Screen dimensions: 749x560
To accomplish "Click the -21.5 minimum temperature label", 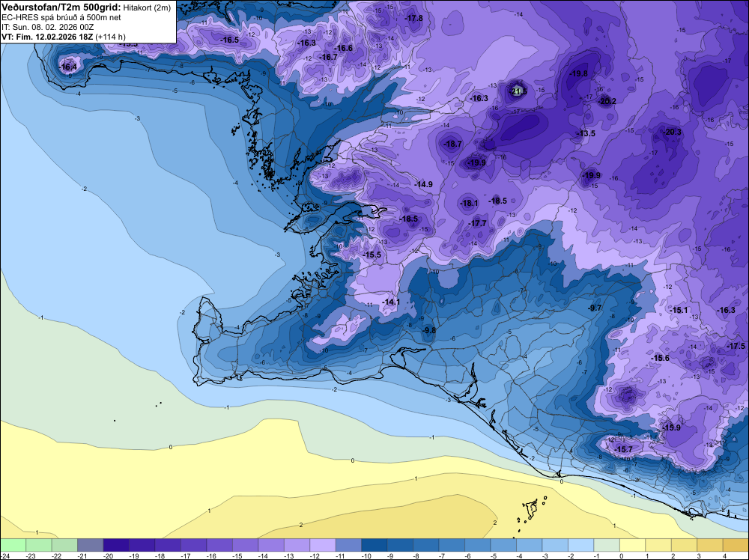I will pos(519,91).
